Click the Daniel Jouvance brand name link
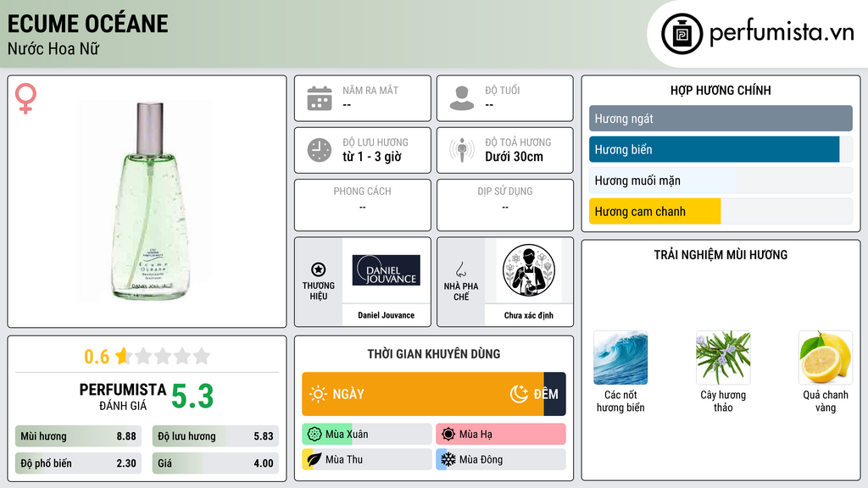This screenshot has width=868, height=488. [x=386, y=315]
